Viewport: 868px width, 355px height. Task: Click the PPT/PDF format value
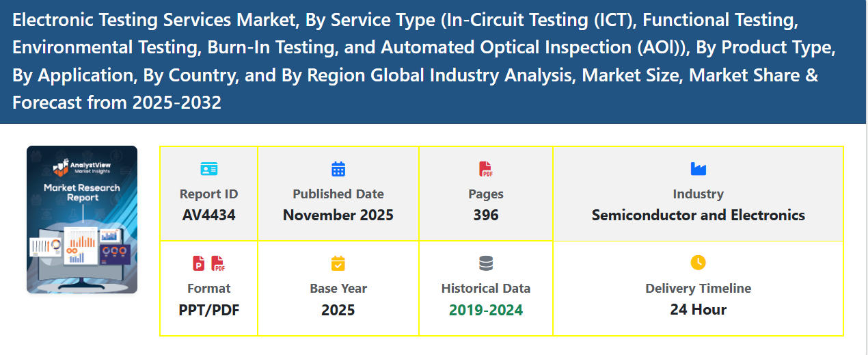(208, 310)
